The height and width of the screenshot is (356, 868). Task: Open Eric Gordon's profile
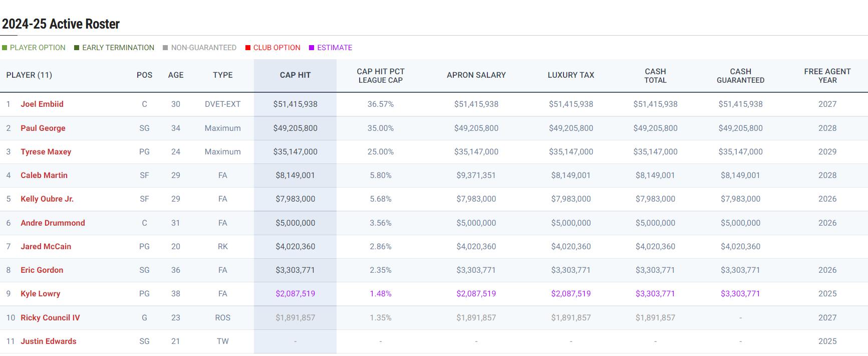pyautogui.click(x=42, y=270)
